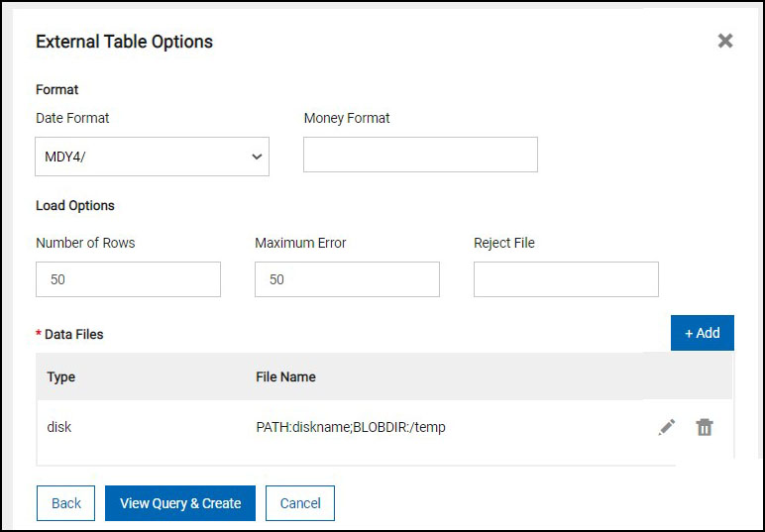The height and width of the screenshot is (532, 765).
Task: Click the Data Files required label
Action: click(x=73, y=334)
